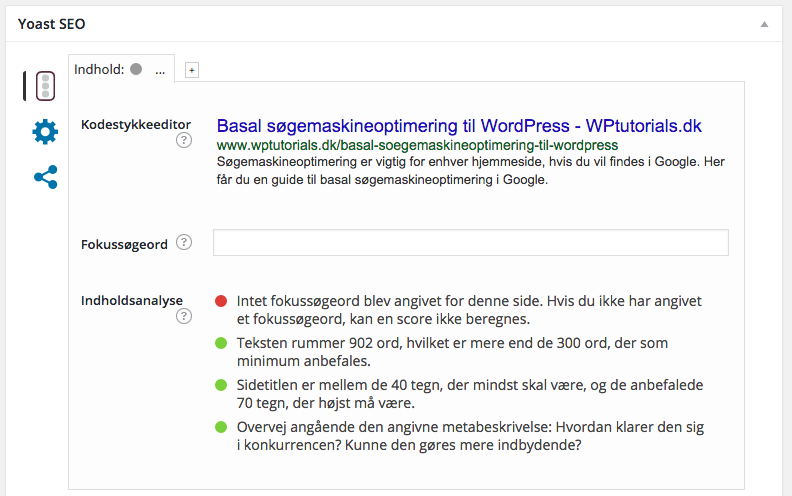The height and width of the screenshot is (496, 792).
Task: Click the help icon next to Fokussøgeord
Action: [184, 242]
